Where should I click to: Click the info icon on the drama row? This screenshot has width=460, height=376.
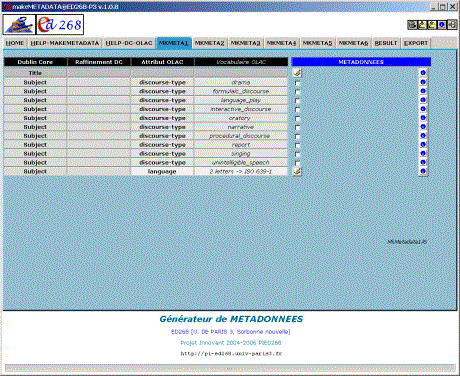[423, 82]
